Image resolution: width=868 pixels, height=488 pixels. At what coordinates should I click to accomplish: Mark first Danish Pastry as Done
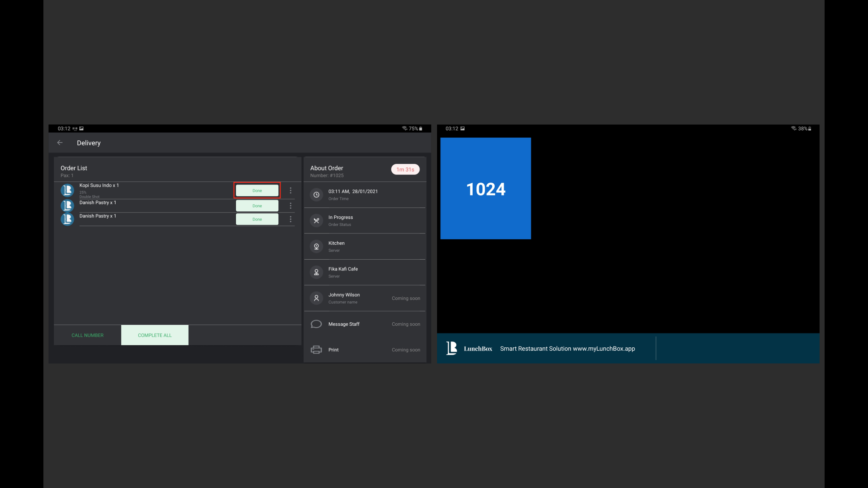point(257,206)
